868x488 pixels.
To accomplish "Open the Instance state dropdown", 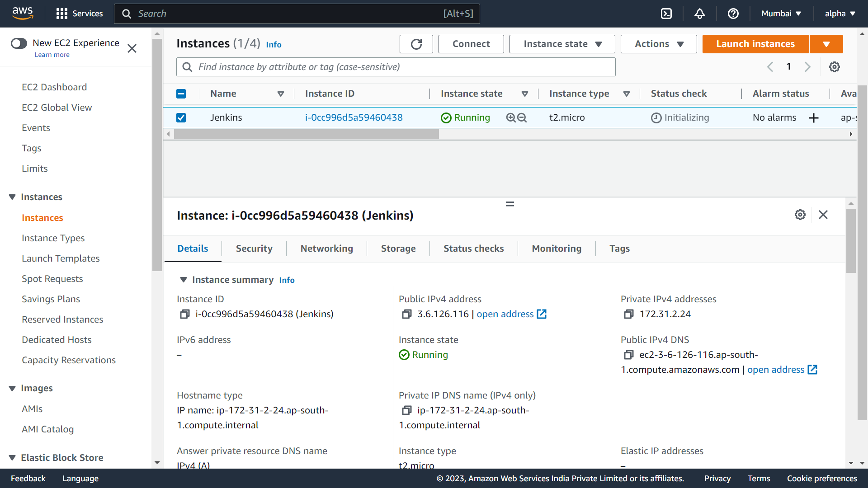I will point(562,44).
